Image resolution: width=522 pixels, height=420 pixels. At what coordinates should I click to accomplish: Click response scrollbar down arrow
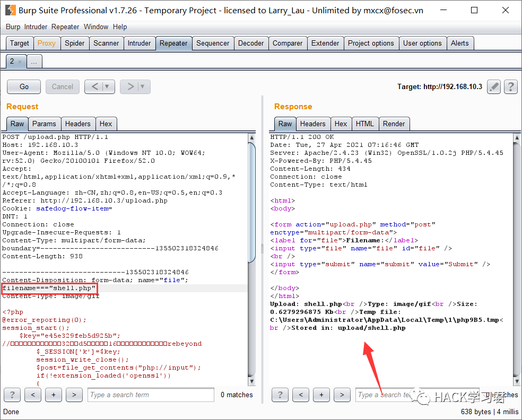(x=517, y=381)
